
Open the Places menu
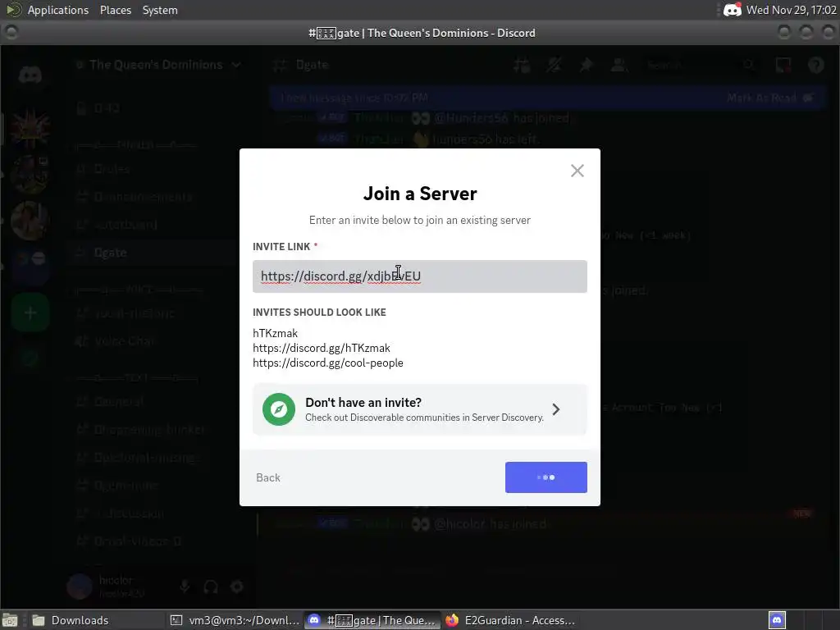(x=115, y=10)
